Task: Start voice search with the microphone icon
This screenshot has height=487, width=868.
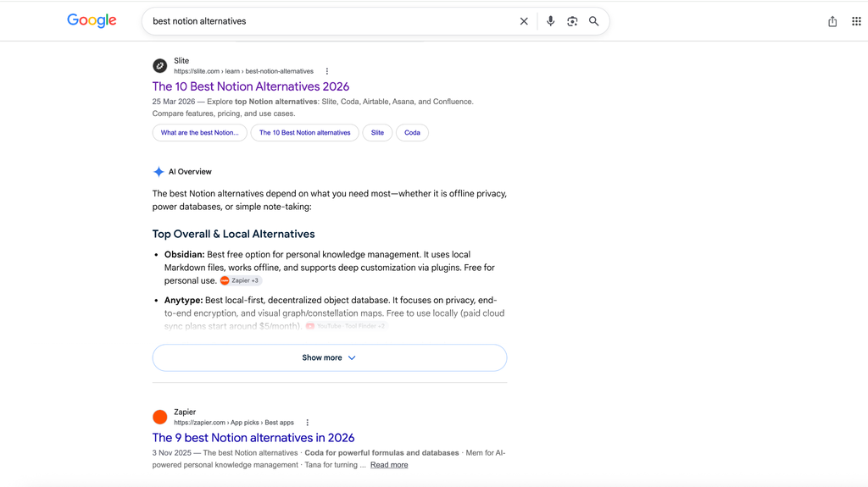Action: point(550,21)
